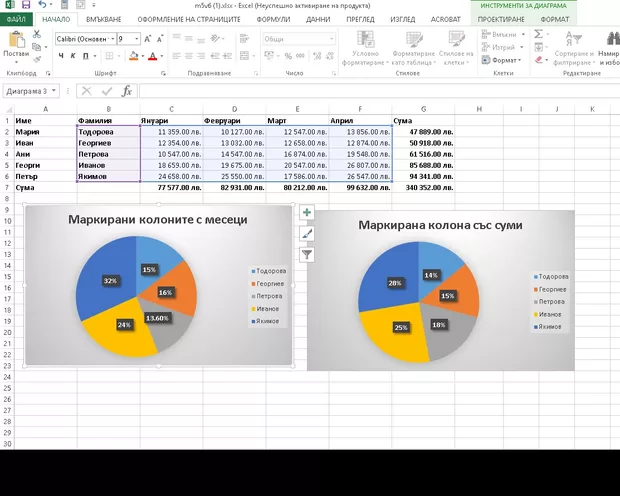
Task: Click the Undo arrow icon
Action: click(x=39, y=5)
